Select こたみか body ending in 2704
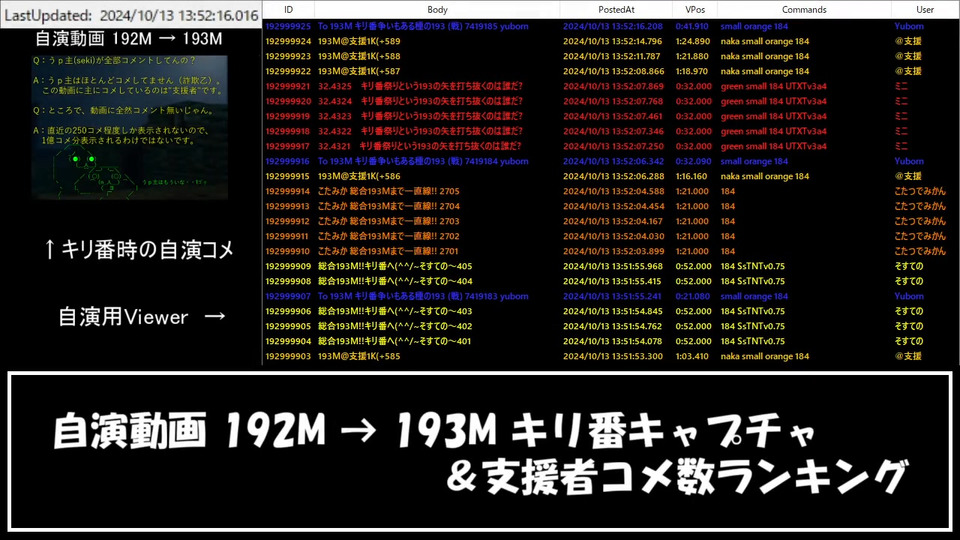Image resolution: width=960 pixels, height=540 pixels. (x=388, y=206)
